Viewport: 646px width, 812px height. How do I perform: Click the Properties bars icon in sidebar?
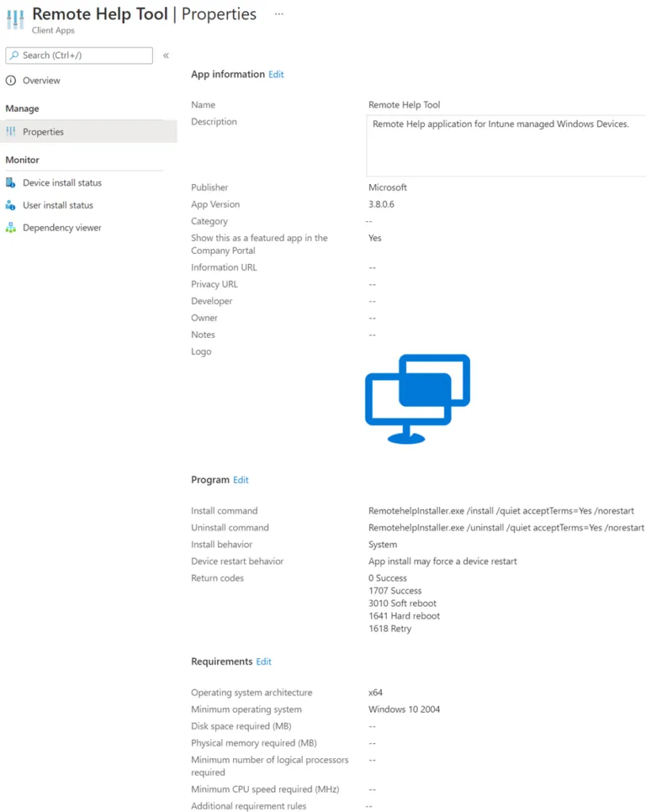(x=11, y=132)
